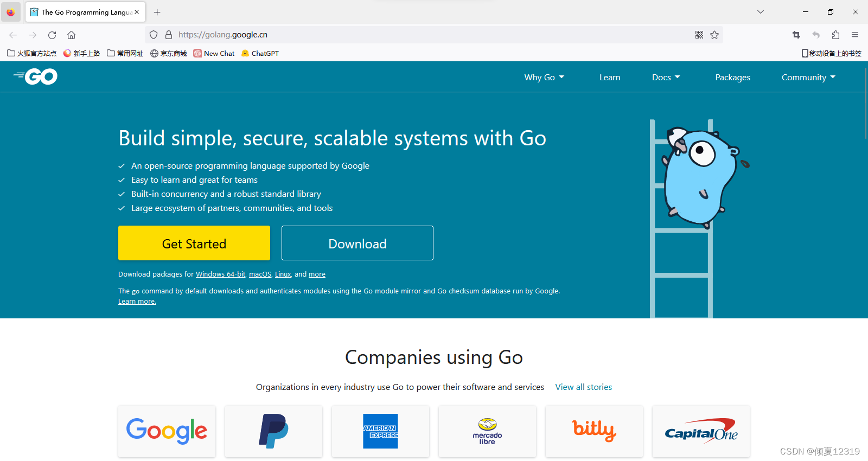
Task: Click the Learn more. link
Action: 137,302
